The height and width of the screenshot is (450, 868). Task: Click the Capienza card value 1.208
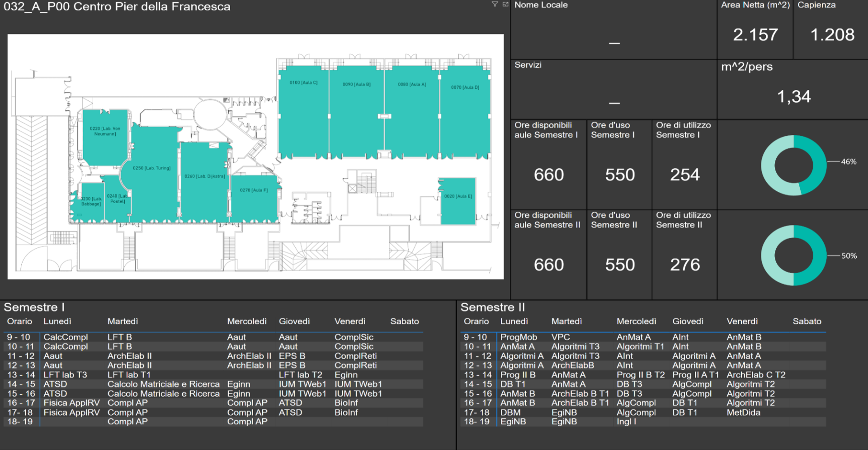coord(832,35)
